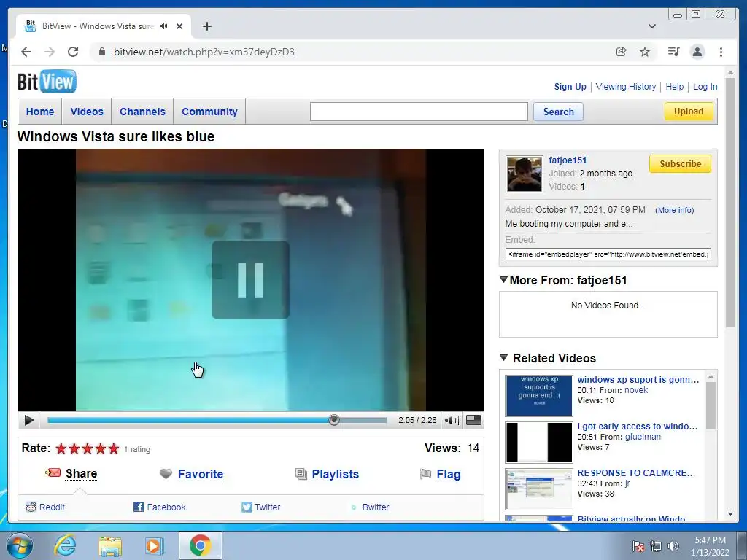Open Viewing History
The image size is (747, 560).
(626, 87)
